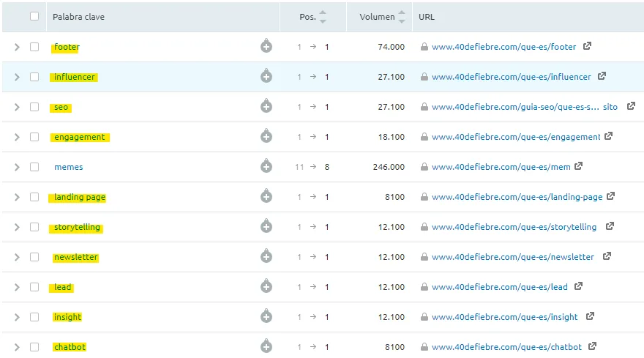Expand the seo keyword row details

point(18,107)
